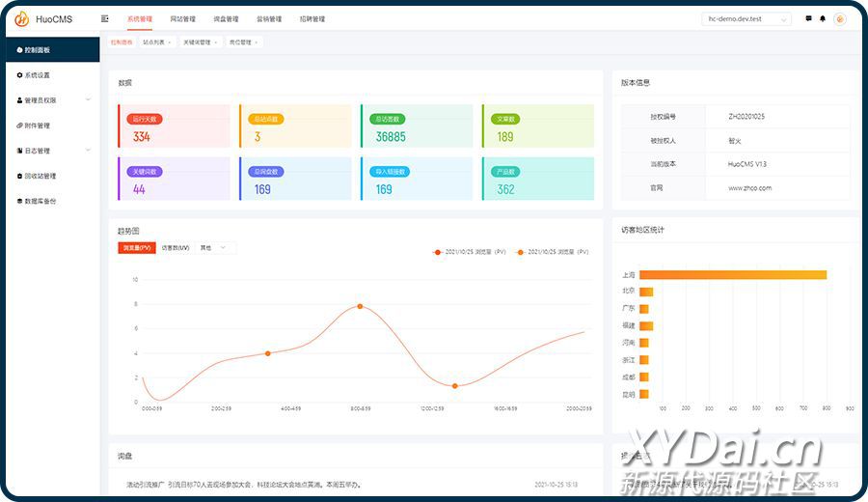This screenshot has width=868, height=502.
Task: Switch chart to 访客数(UV)
Action: pyautogui.click(x=175, y=248)
